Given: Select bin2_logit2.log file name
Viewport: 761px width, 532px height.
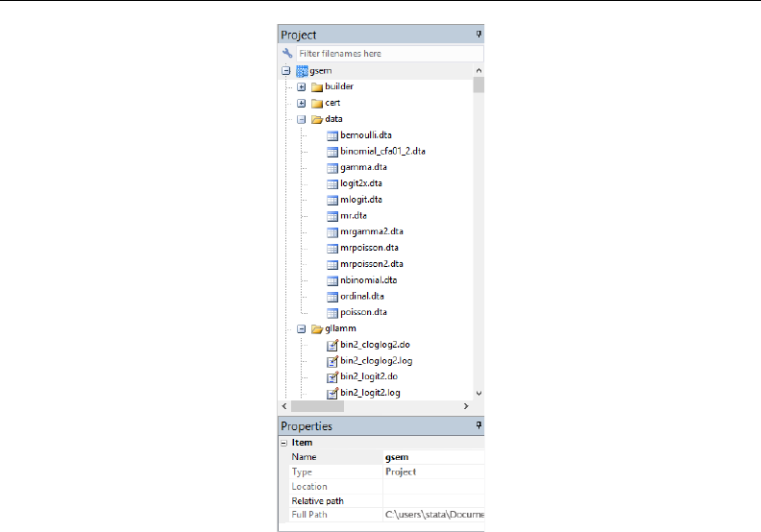Looking at the screenshot, I should tap(370, 393).
